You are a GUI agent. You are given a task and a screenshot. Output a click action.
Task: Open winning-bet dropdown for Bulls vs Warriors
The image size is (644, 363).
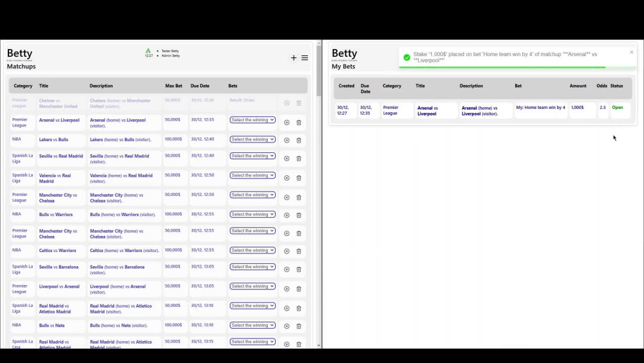coord(252,214)
